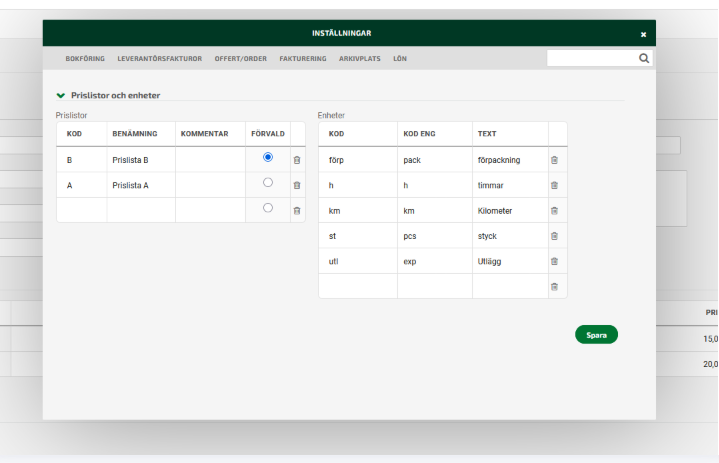Click the 'utl' unit code
The height and width of the screenshot is (463, 719).
click(358, 261)
